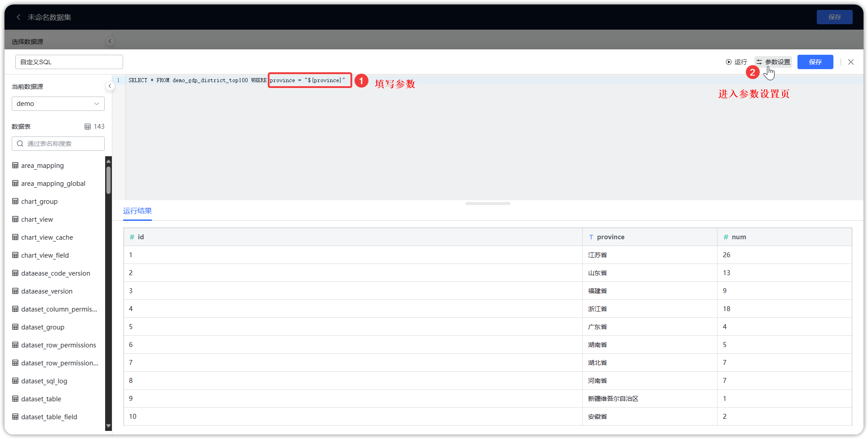
Task: Click the back arrow beside 未命名数据集
Action: click(18, 17)
